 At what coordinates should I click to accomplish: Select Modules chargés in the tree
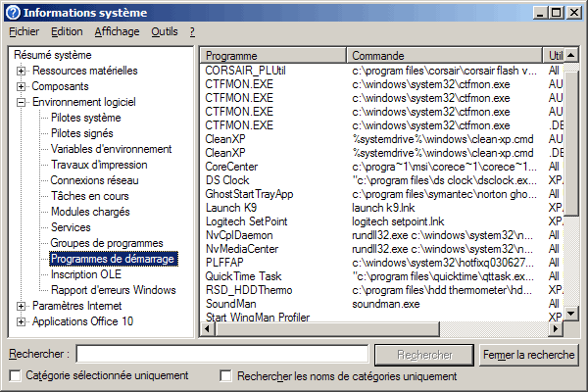[x=89, y=212]
